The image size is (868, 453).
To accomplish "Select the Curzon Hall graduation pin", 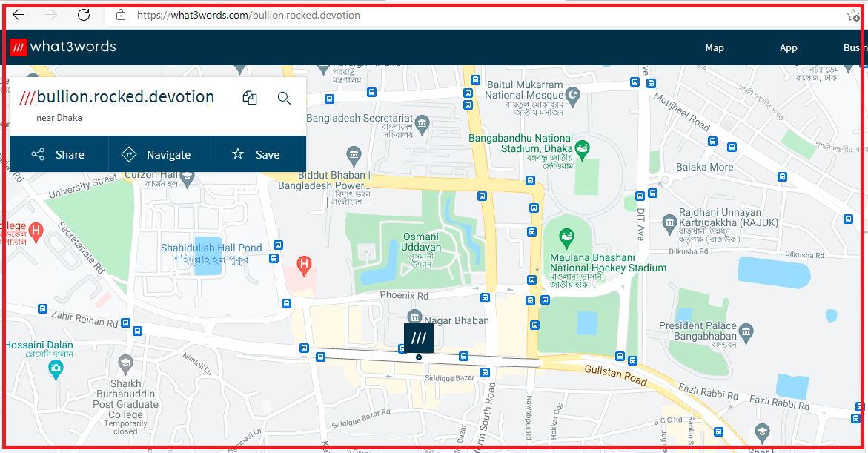I will (188, 179).
